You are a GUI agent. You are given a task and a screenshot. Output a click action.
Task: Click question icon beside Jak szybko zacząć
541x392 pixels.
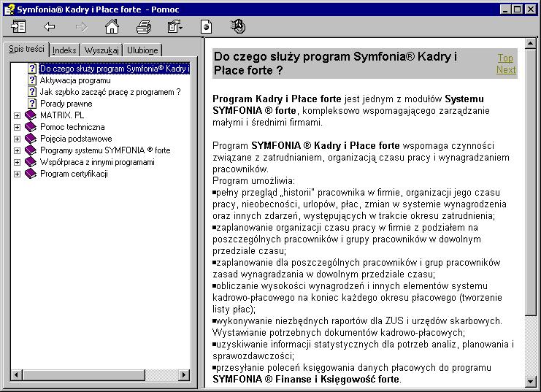(32, 92)
